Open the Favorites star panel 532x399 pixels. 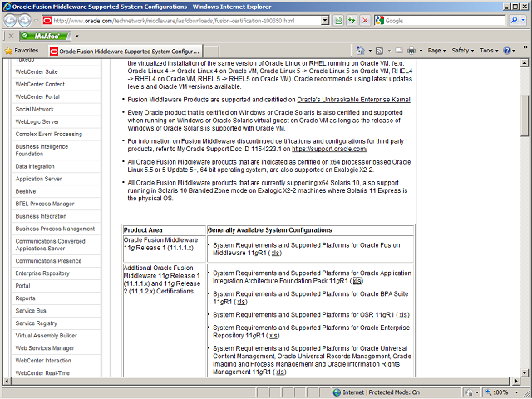(x=22, y=51)
